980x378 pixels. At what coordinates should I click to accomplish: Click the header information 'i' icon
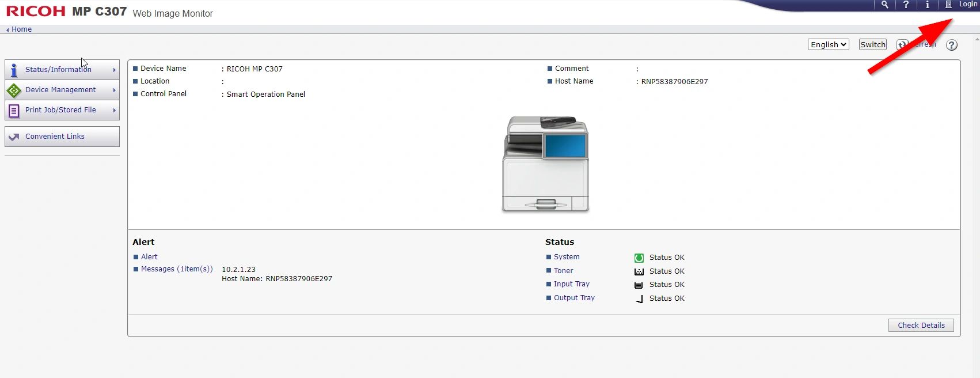click(x=927, y=5)
